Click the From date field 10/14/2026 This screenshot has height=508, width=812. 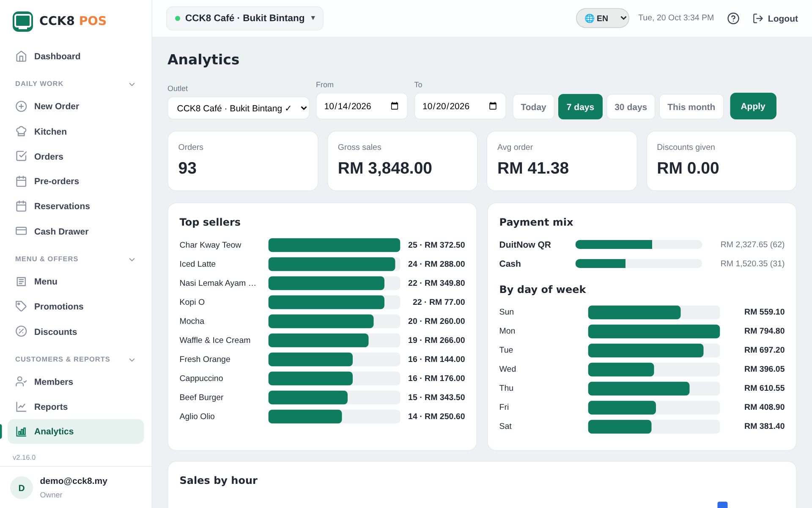pyautogui.click(x=362, y=106)
